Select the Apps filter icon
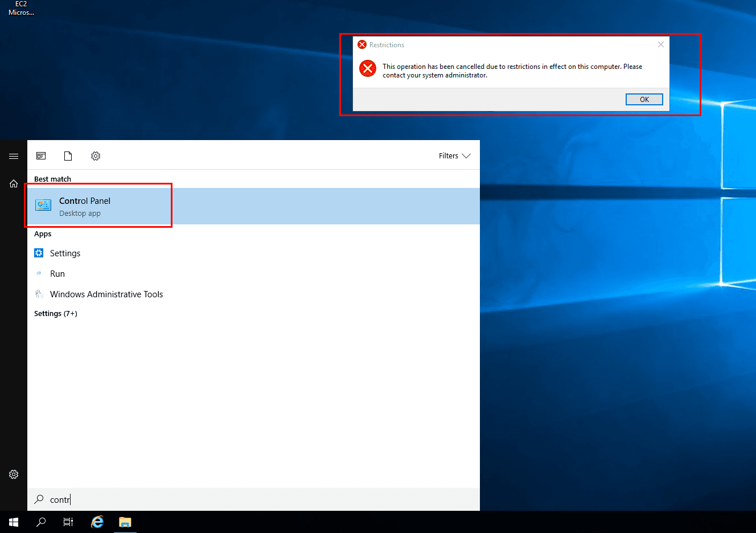 (x=41, y=156)
